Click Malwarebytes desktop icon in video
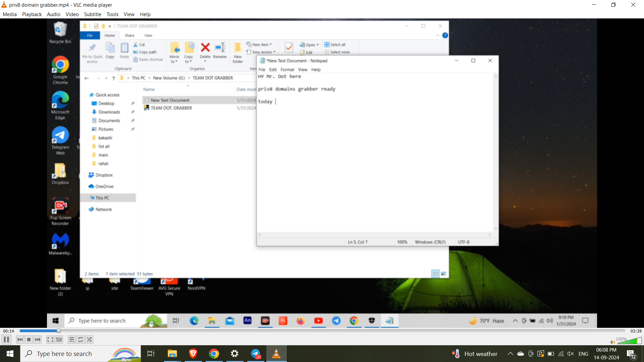 pos(60,244)
